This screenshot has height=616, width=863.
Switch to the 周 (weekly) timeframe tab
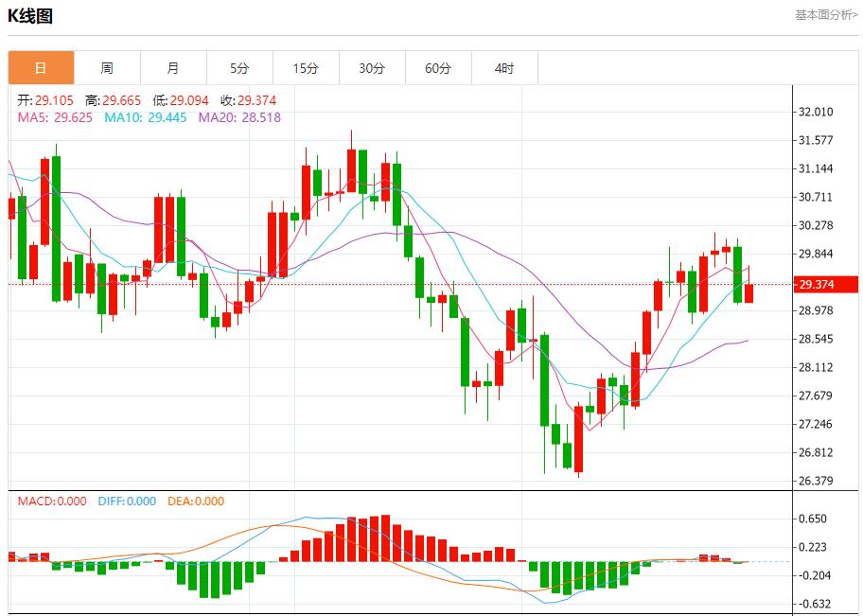[x=107, y=67]
